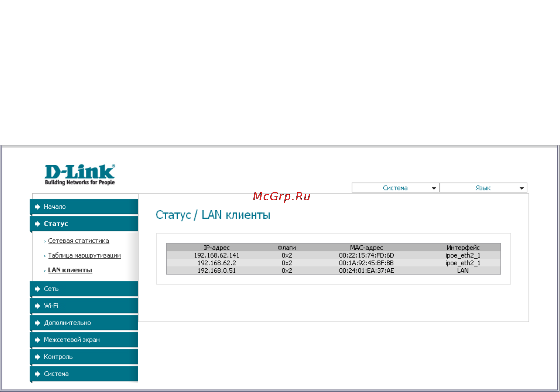Expand the Дополнительно menu section
The height and width of the screenshot is (392, 560).
(x=84, y=323)
